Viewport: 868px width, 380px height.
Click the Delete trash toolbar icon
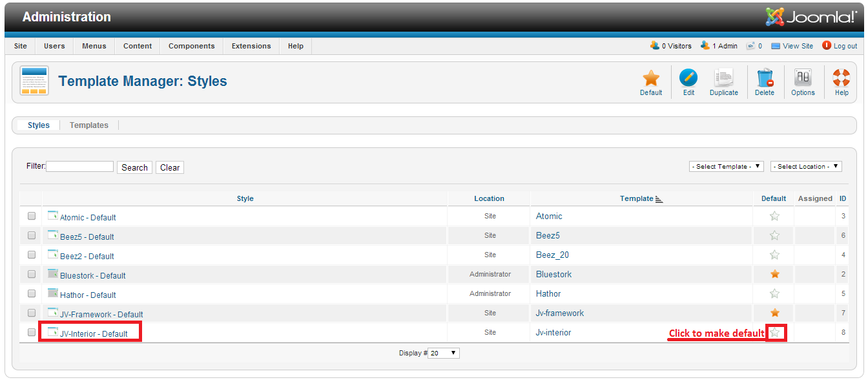pos(765,78)
